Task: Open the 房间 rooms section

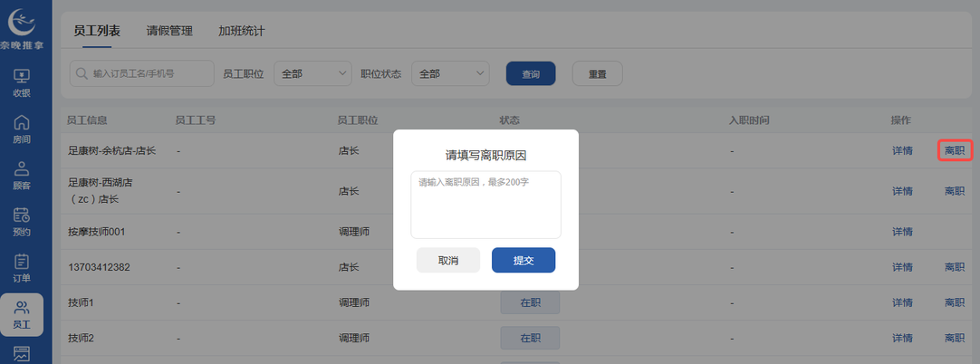Action: (x=22, y=129)
